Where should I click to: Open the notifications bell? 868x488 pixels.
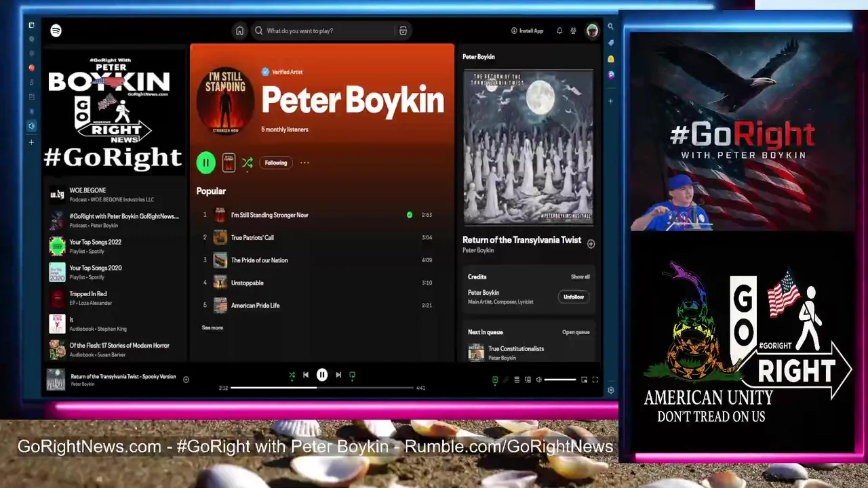[x=559, y=30]
